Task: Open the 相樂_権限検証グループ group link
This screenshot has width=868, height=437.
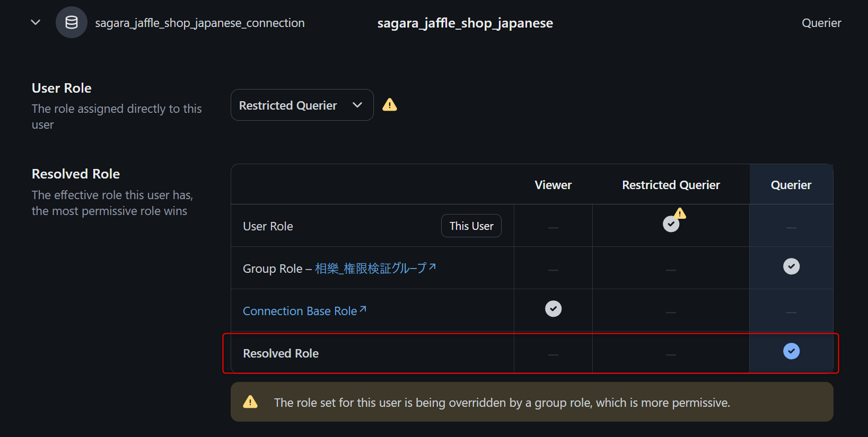Action: tap(371, 269)
